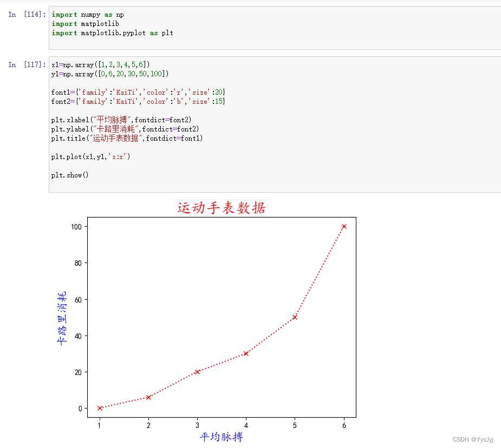Click the y-axis tick label 60
Image resolution: width=501 pixels, height=448 pixels.
click(x=79, y=300)
